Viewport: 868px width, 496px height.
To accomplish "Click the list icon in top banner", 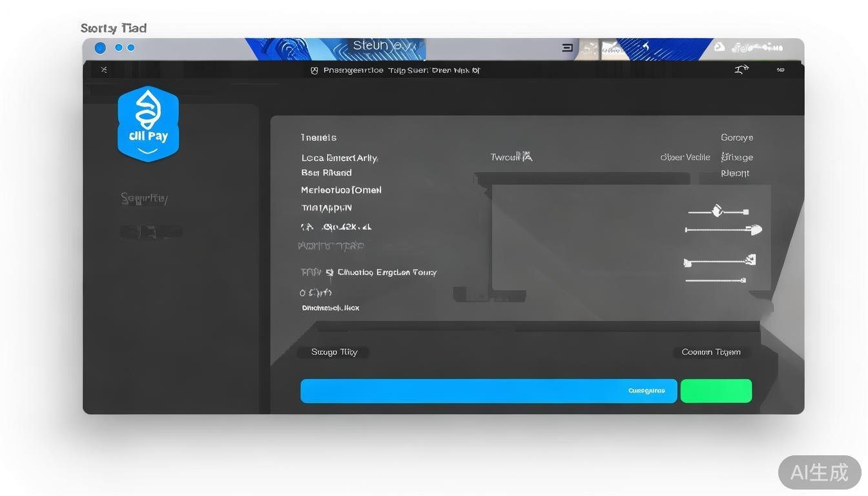I will coord(567,48).
